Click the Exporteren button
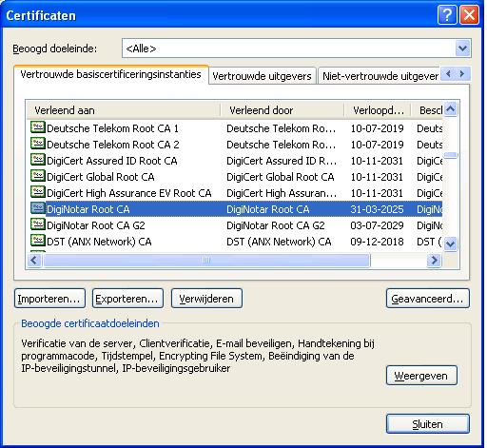487x448 pixels. click(127, 299)
